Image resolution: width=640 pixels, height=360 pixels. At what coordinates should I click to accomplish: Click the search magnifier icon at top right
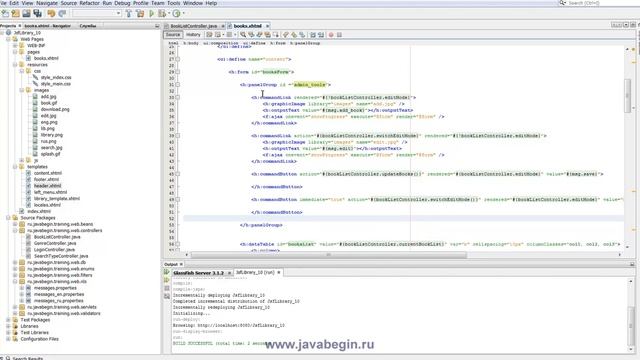(x=562, y=3)
